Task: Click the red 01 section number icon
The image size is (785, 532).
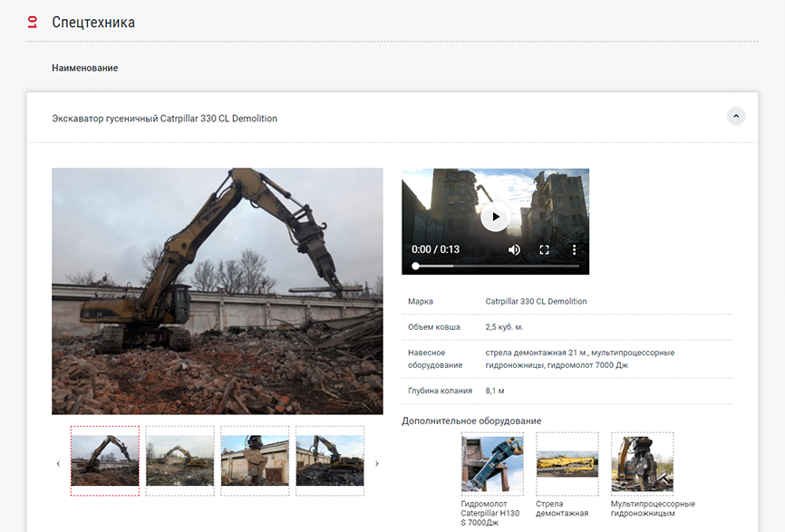Action: tap(33, 22)
